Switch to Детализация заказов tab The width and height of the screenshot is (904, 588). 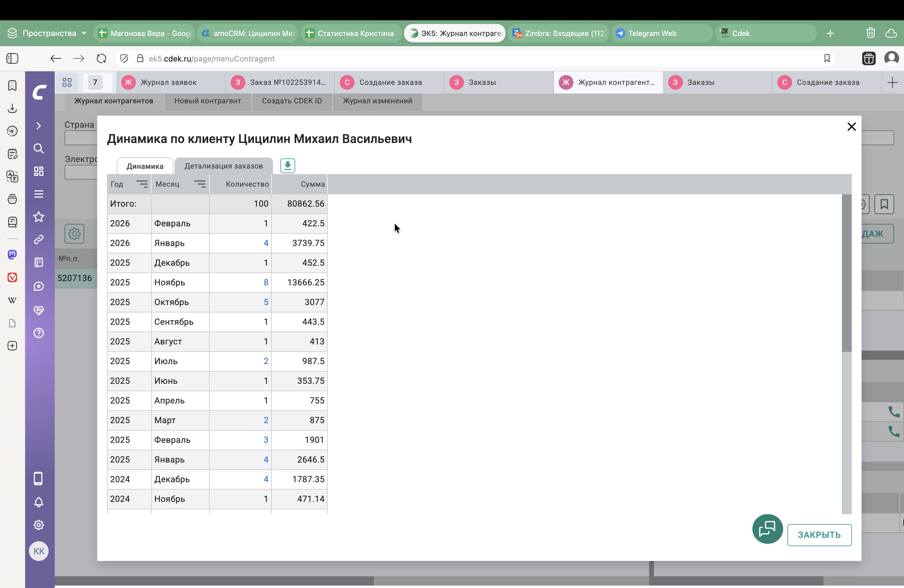223,166
